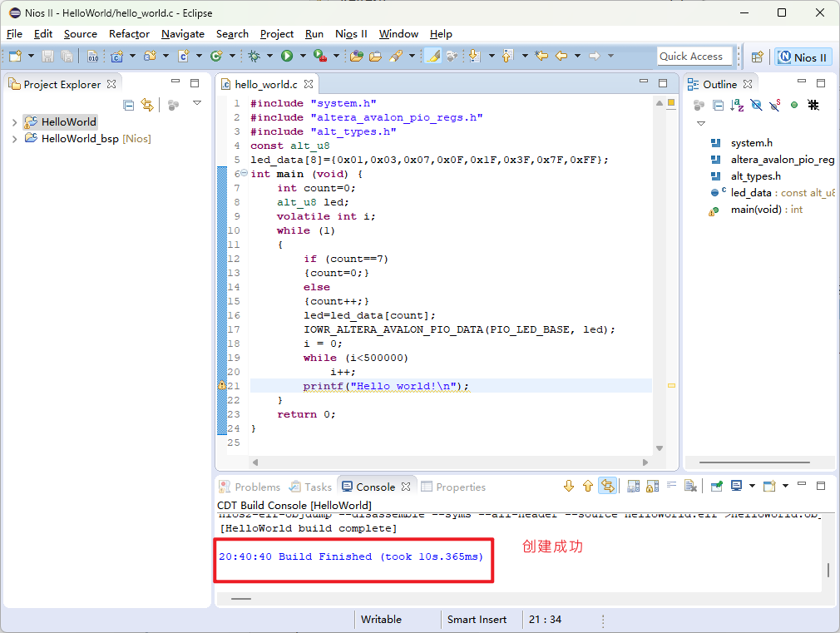The image size is (840, 633).
Task: Open Display Selected Console dropdown arrow
Action: tap(752, 486)
